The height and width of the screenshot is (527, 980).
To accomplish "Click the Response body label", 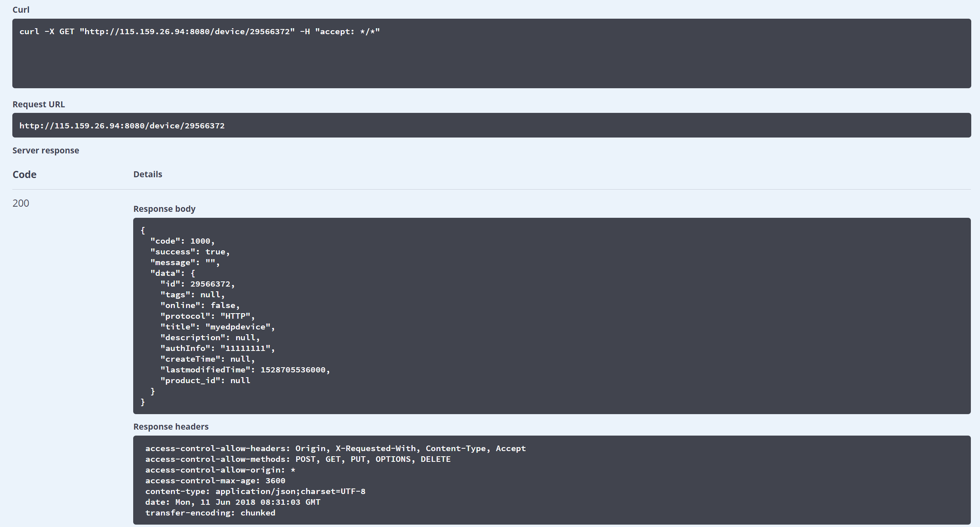I will point(164,209).
